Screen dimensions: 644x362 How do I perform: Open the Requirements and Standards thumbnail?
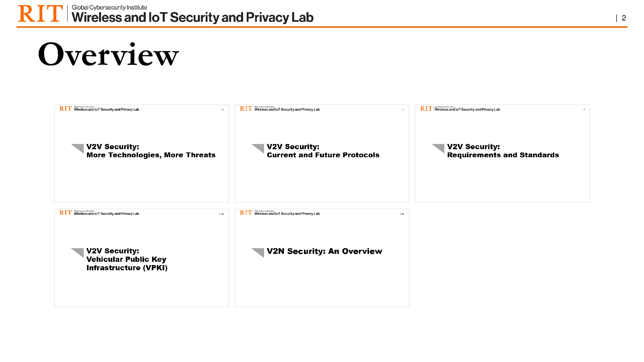click(502, 154)
